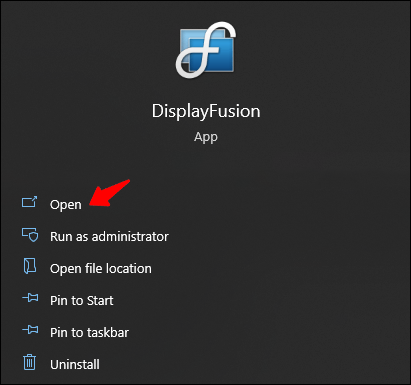Viewport: 411px width, 385px height.
Task: Click the DisplayFusion app logo
Action: (206, 50)
